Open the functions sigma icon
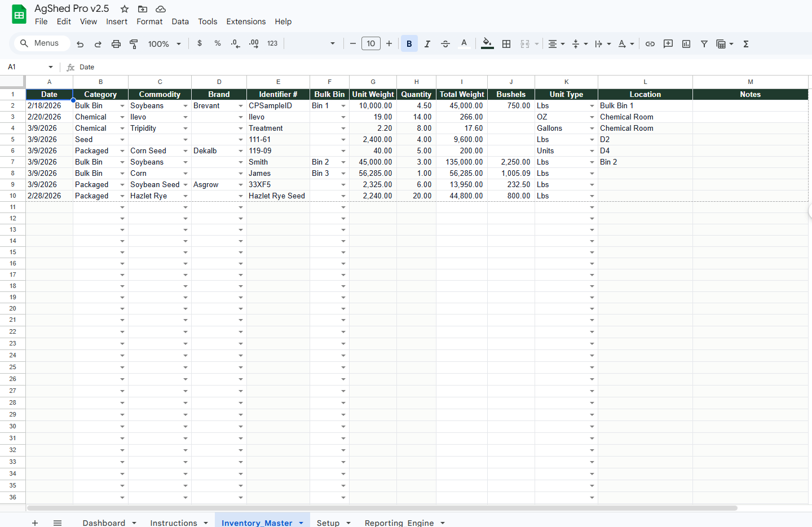812x527 pixels. point(746,44)
